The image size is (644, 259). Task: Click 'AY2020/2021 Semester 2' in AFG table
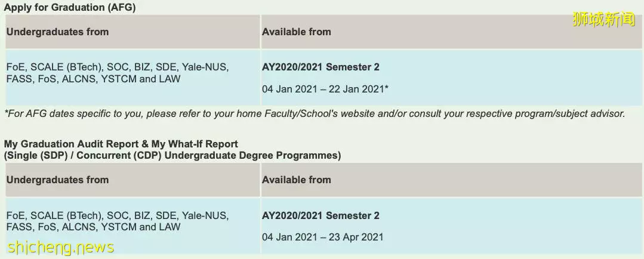pyautogui.click(x=321, y=67)
